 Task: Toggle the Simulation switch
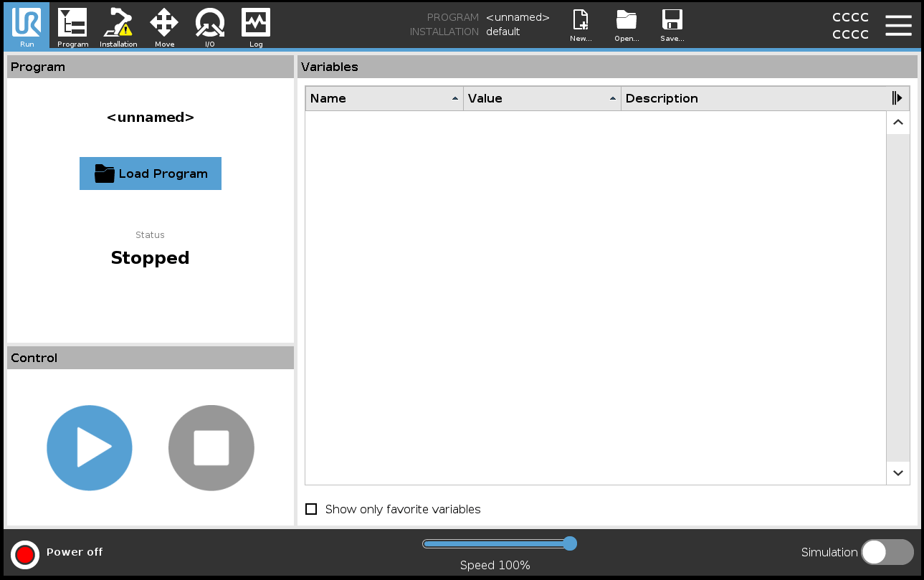point(887,552)
